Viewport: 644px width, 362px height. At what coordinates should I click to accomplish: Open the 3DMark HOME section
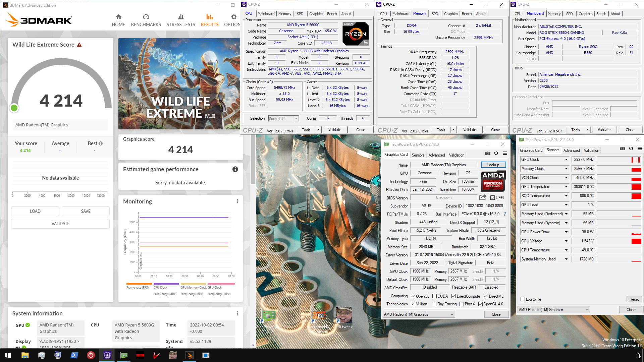(118, 20)
